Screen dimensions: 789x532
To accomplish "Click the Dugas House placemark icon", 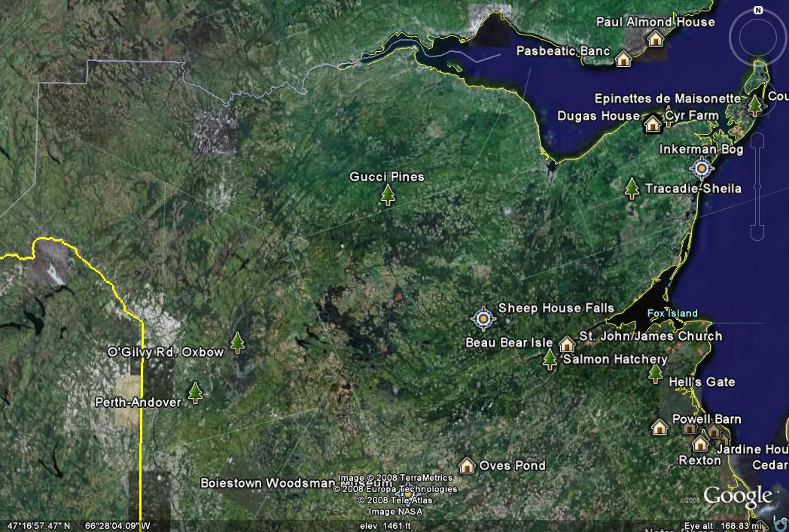I will pyautogui.click(x=652, y=123).
